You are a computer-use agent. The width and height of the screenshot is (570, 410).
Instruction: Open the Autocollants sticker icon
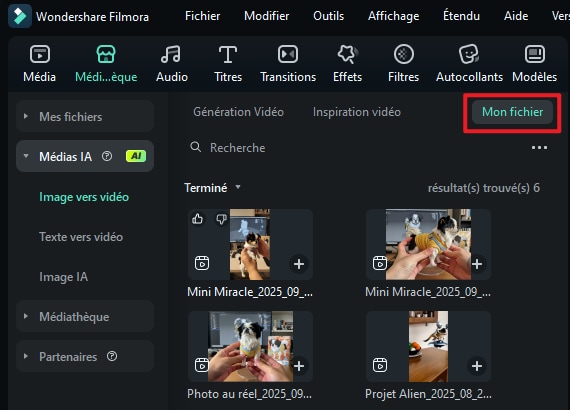[469, 55]
